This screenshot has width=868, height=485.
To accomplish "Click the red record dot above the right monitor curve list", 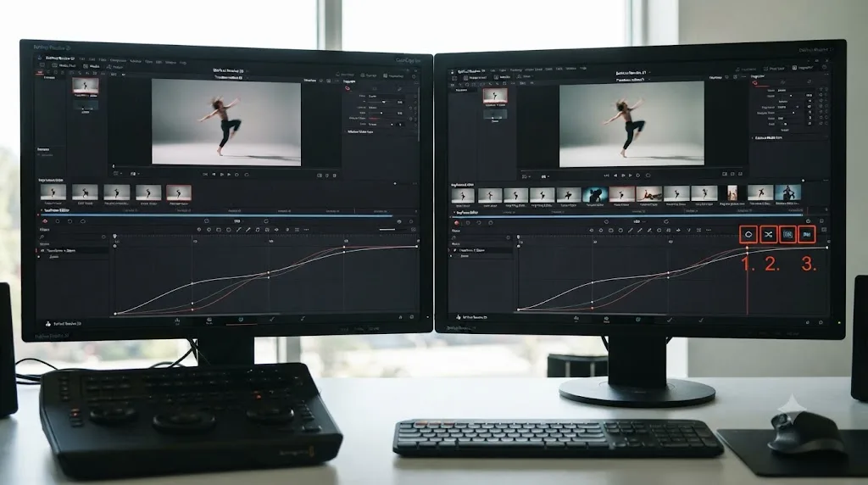I will 457,222.
